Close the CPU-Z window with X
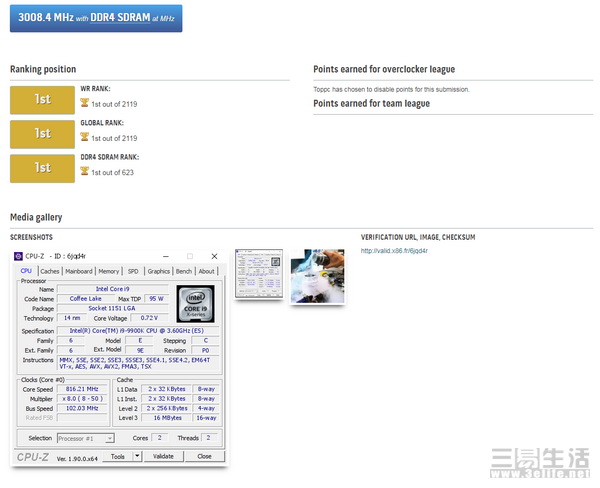 point(214,256)
